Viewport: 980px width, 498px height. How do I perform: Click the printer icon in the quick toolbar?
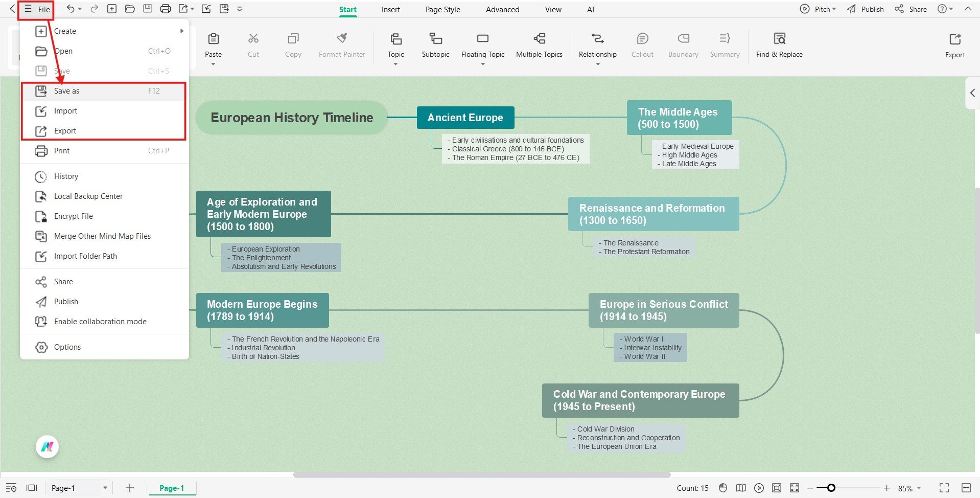[x=165, y=9]
